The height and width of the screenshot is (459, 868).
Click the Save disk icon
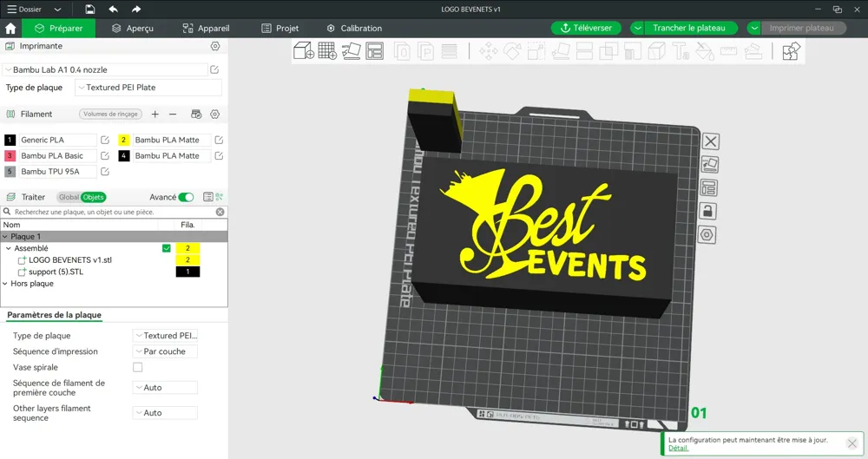[x=89, y=10]
